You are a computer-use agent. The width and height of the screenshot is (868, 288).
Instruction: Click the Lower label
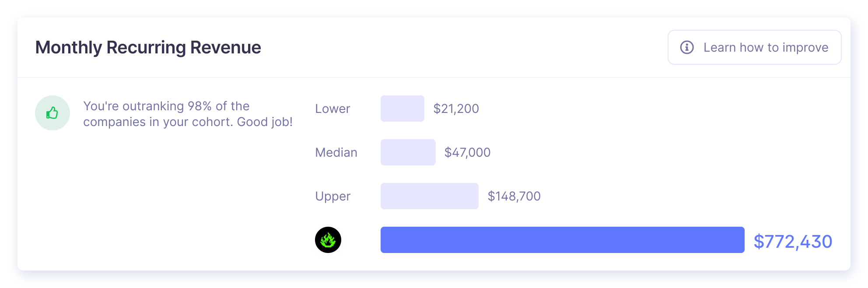[x=332, y=109]
